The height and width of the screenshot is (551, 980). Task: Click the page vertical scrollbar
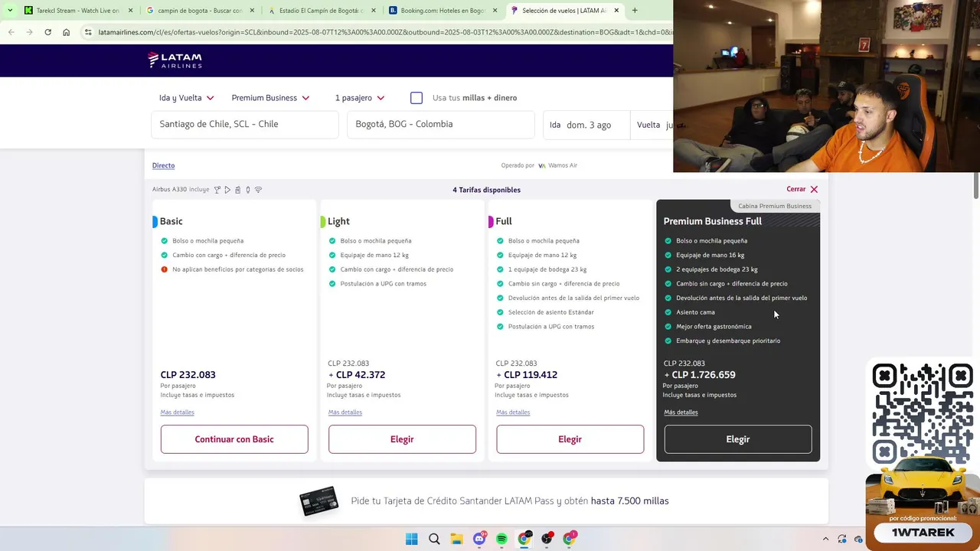pyautogui.click(x=975, y=187)
